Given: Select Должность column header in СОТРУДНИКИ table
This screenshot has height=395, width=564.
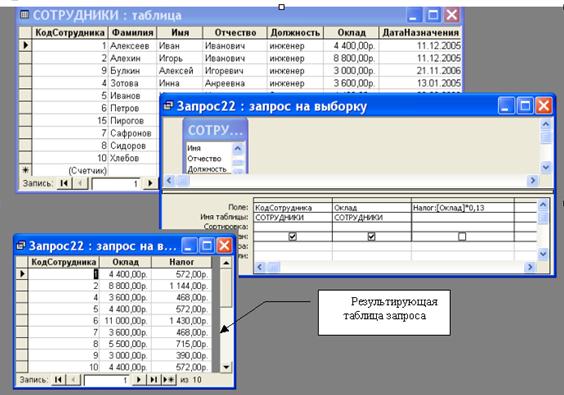Looking at the screenshot, I should tap(295, 32).
